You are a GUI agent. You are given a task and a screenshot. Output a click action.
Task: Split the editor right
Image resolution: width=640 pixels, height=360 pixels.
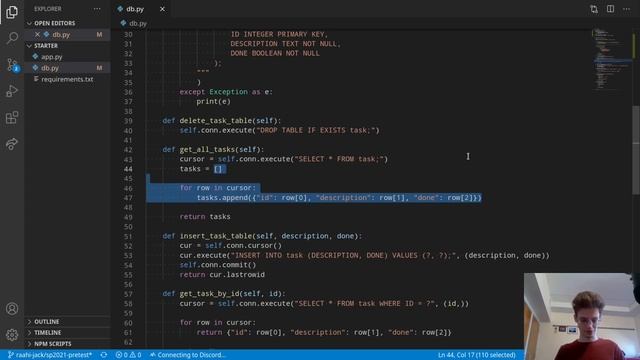tap(610, 9)
